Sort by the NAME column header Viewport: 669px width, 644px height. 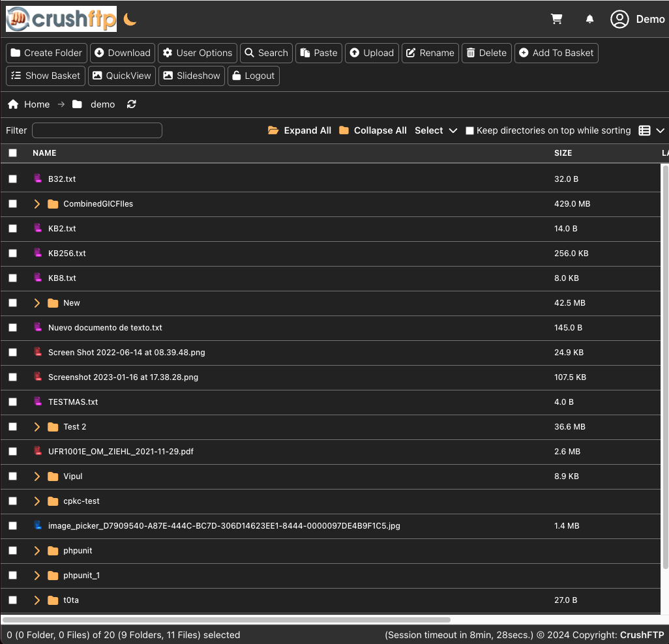[44, 153]
